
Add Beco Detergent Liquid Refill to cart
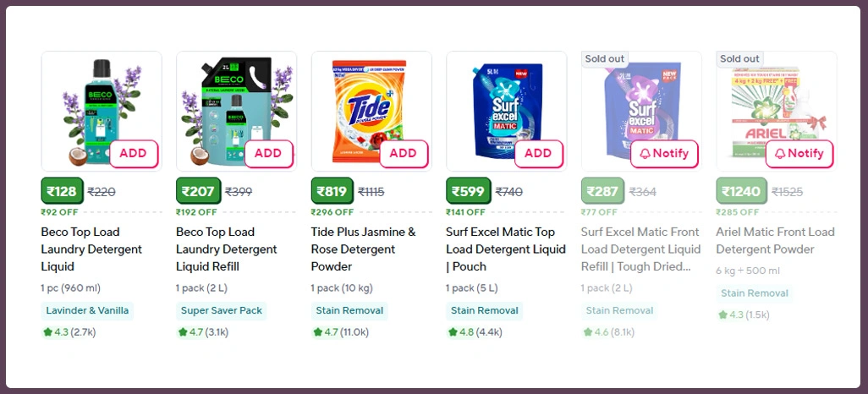(268, 154)
